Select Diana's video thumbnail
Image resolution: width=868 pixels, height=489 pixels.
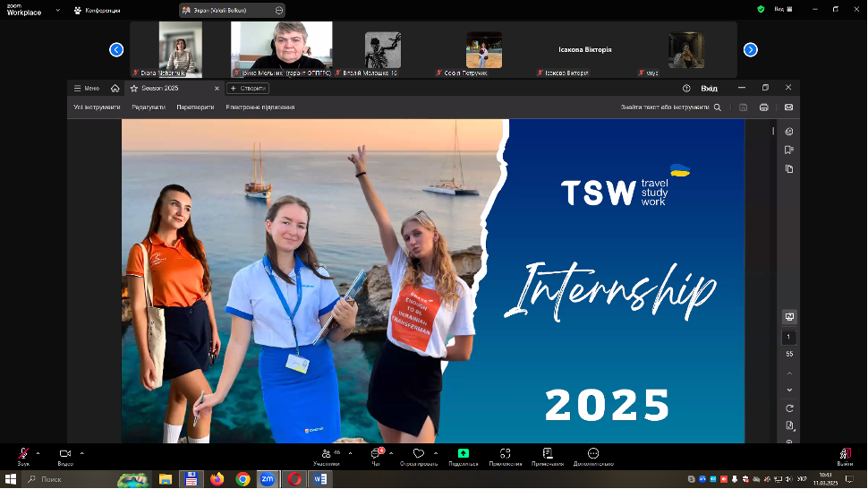click(181, 49)
